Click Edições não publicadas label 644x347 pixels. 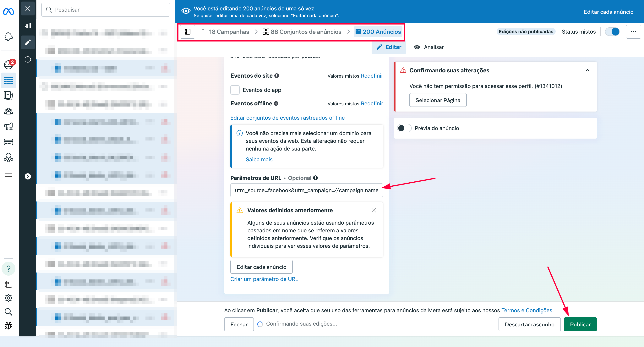point(526,31)
